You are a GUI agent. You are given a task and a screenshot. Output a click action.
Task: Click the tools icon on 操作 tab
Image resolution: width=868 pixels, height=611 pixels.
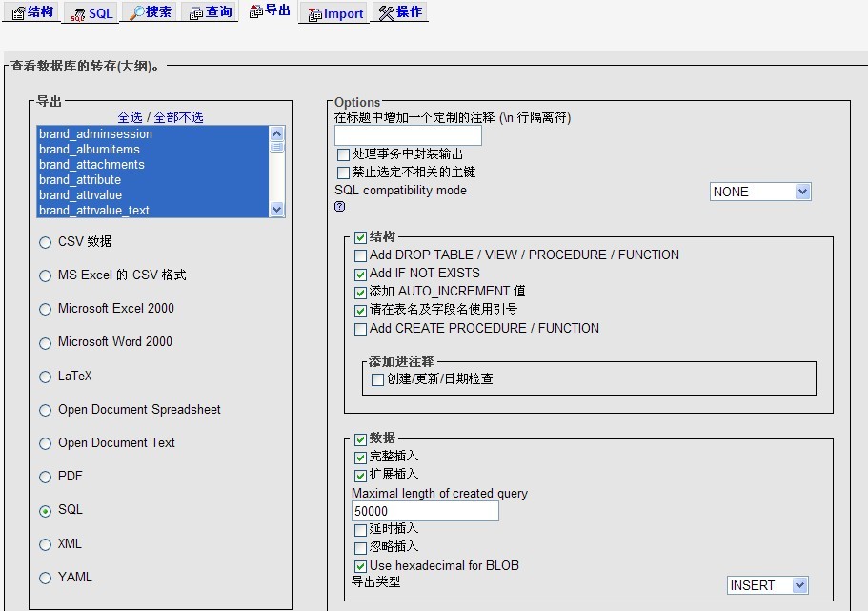pos(386,12)
